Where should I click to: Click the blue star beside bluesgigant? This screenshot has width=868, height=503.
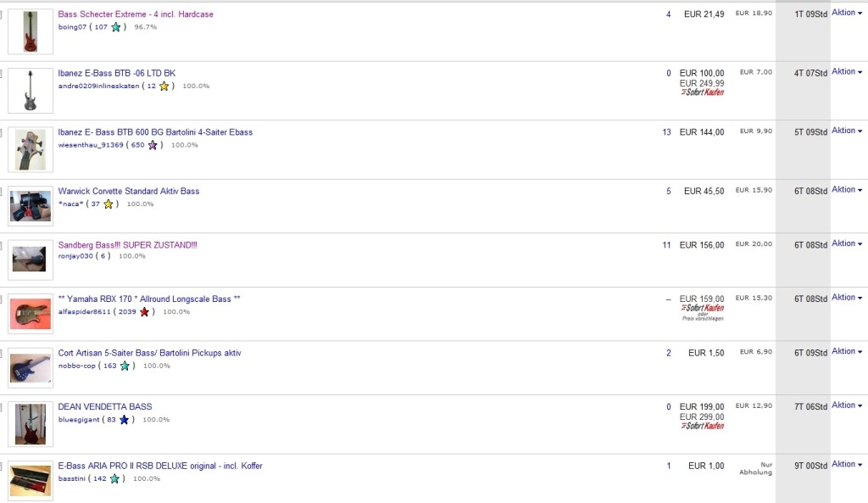pos(124,420)
